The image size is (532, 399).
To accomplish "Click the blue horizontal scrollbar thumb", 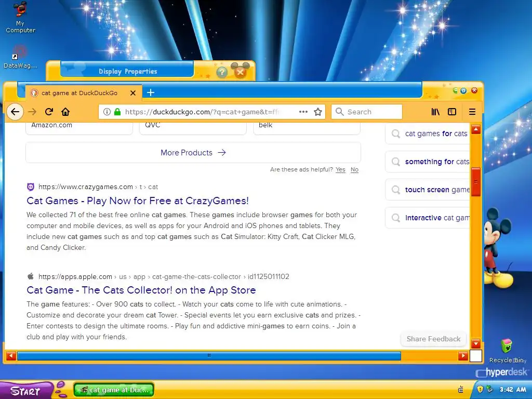I will [x=209, y=355].
